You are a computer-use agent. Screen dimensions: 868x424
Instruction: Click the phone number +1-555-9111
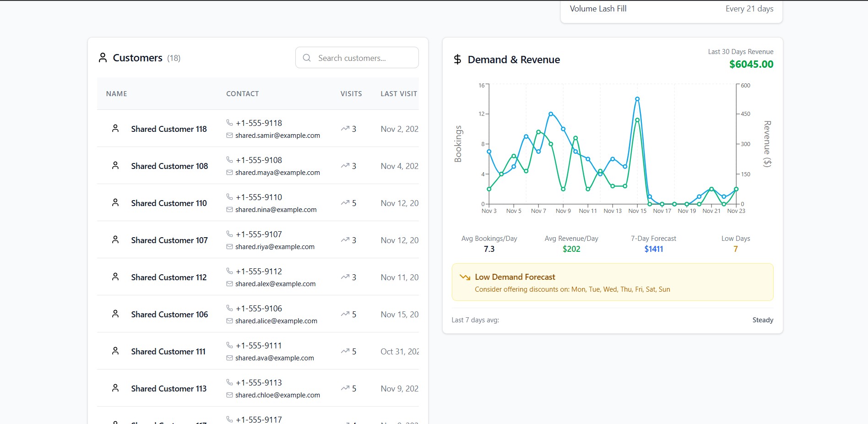[259, 346]
